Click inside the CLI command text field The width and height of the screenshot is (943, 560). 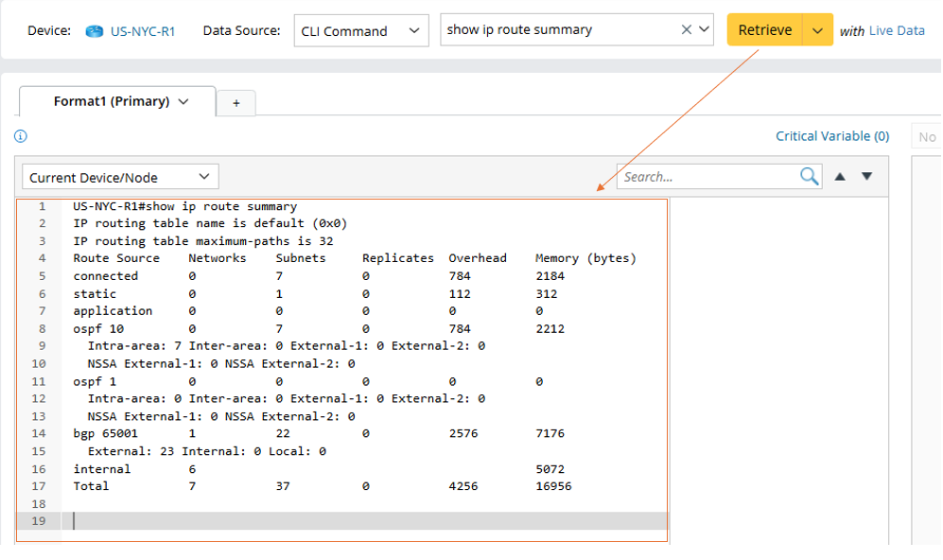pyautogui.click(x=558, y=29)
